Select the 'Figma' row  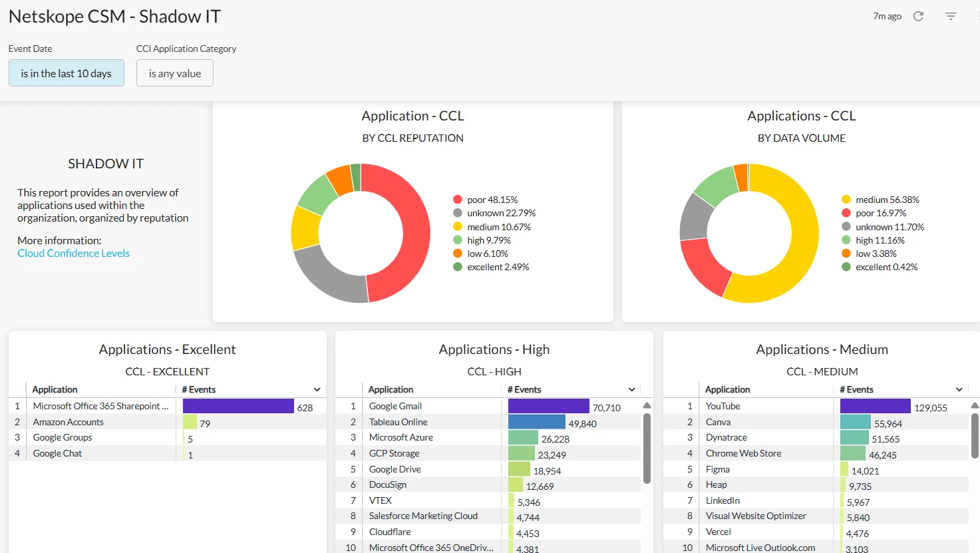point(816,469)
